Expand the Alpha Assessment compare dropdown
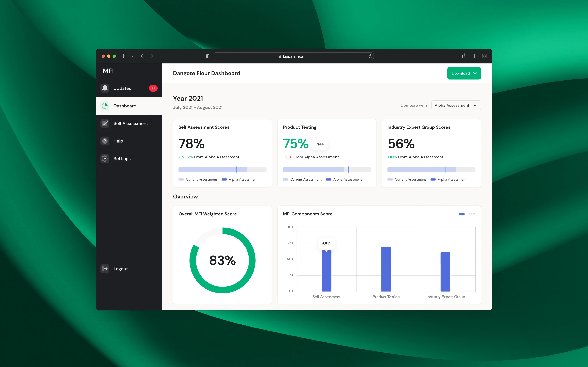The width and height of the screenshot is (588, 367). 456,105
